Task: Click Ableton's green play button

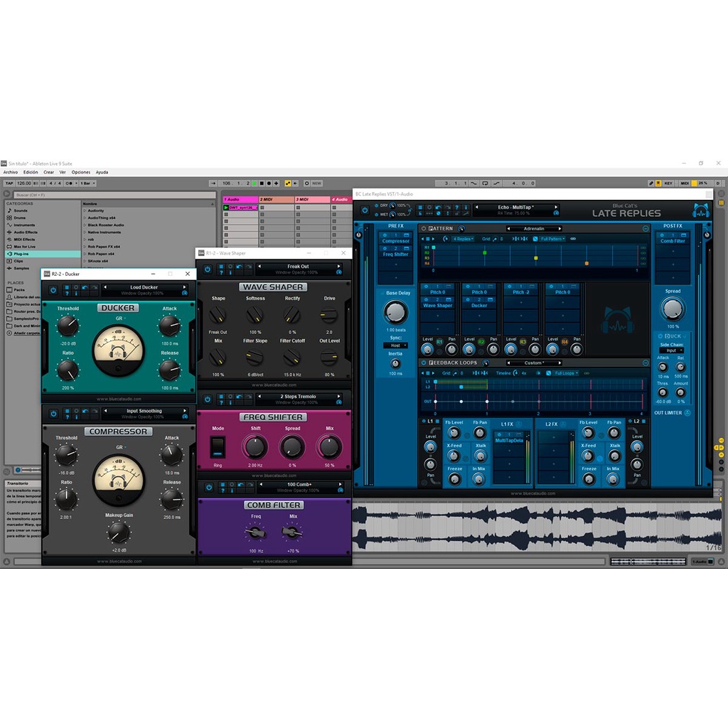Action: [254, 183]
